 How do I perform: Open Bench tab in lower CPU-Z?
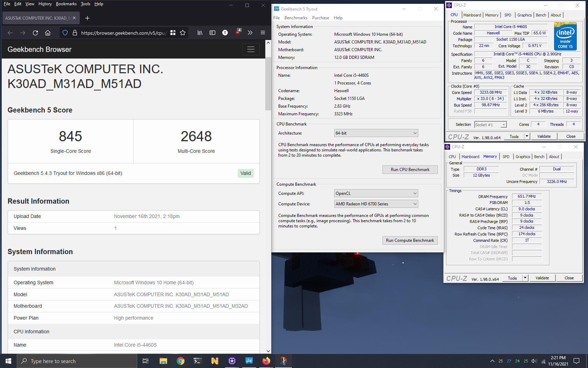click(539, 157)
